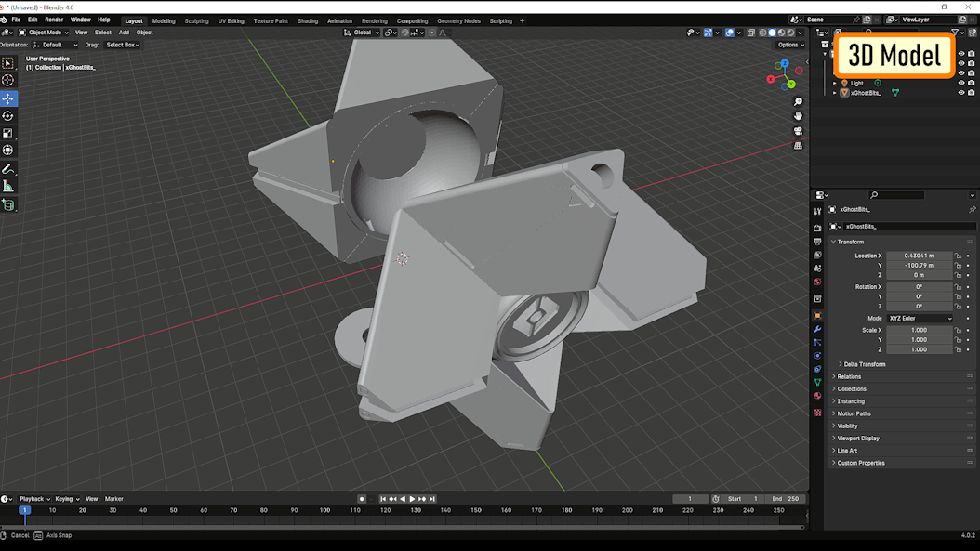The image size is (980, 551).
Task: Switch to the Shading workspace tab
Action: pyautogui.click(x=308, y=20)
